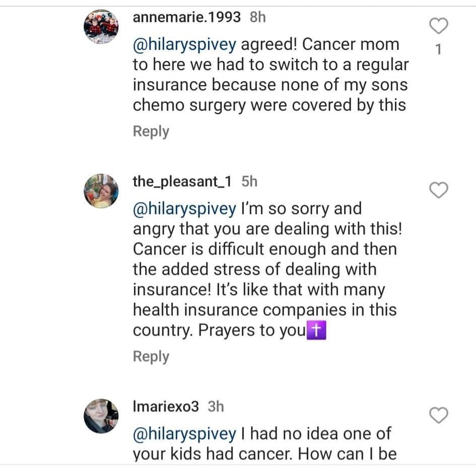Image resolution: width=476 pixels, height=475 pixels.
Task: Follow the @hilaryspivey mention in lmariexo3's comment
Action: [184, 434]
